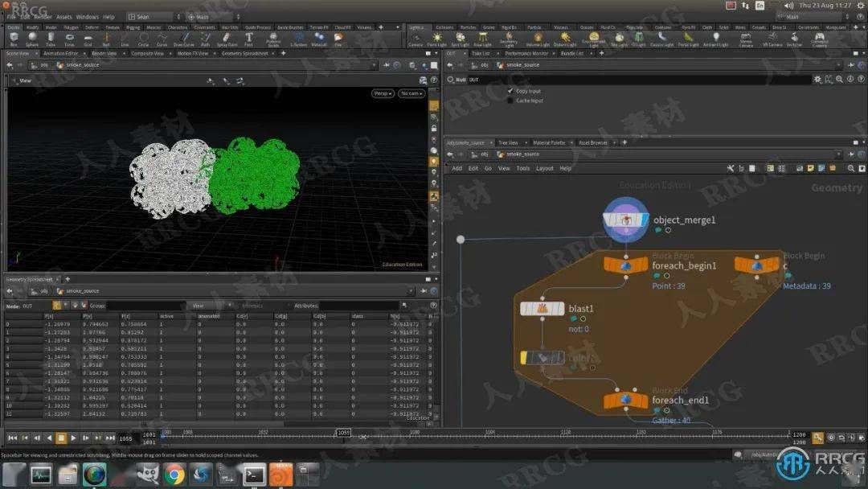The height and width of the screenshot is (489, 868).
Task: Open the Persp viewport dropdown
Action: tap(383, 93)
